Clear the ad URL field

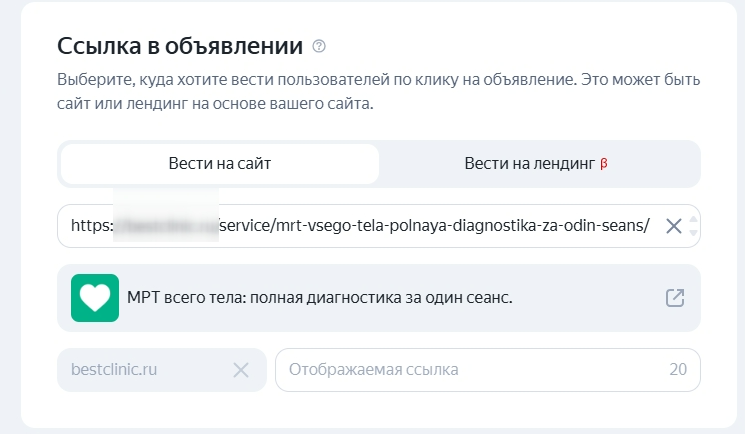tap(674, 226)
